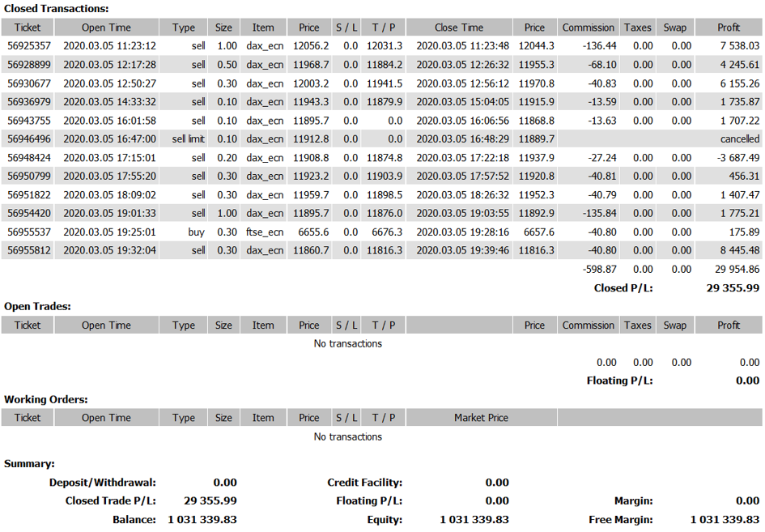Select ticket number 56925357

coord(29,46)
